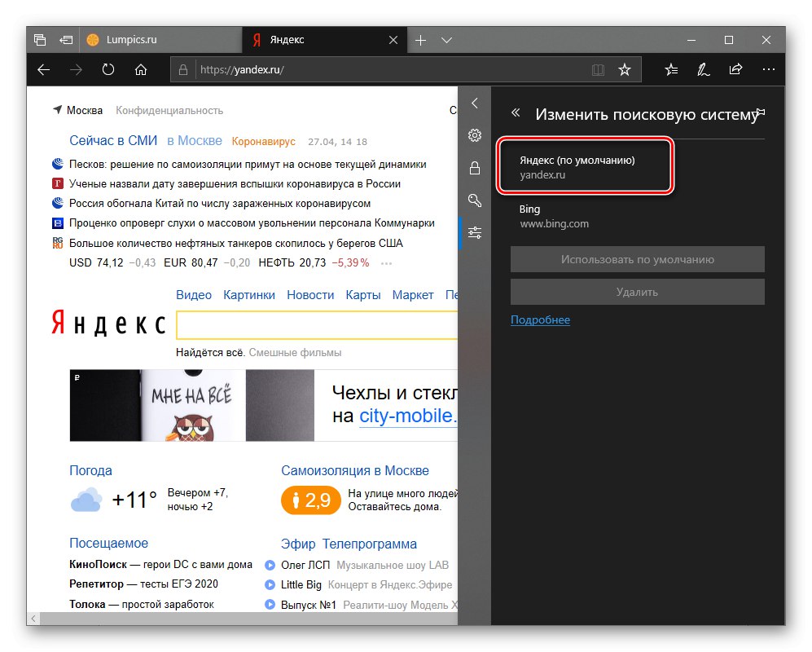Open the Телепрограмма link
This screenshot has width=812, height=652.
pyautogui.click(x=369, y=544)
